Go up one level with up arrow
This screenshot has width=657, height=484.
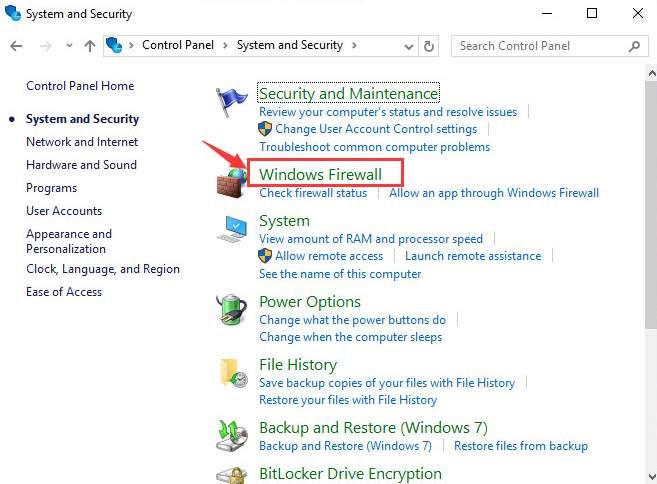90,46
